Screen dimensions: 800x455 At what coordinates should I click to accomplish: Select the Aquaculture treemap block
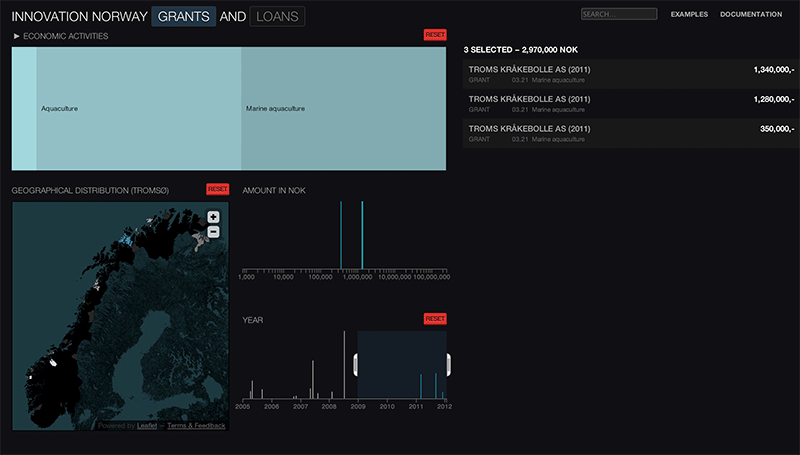point(139,109)
